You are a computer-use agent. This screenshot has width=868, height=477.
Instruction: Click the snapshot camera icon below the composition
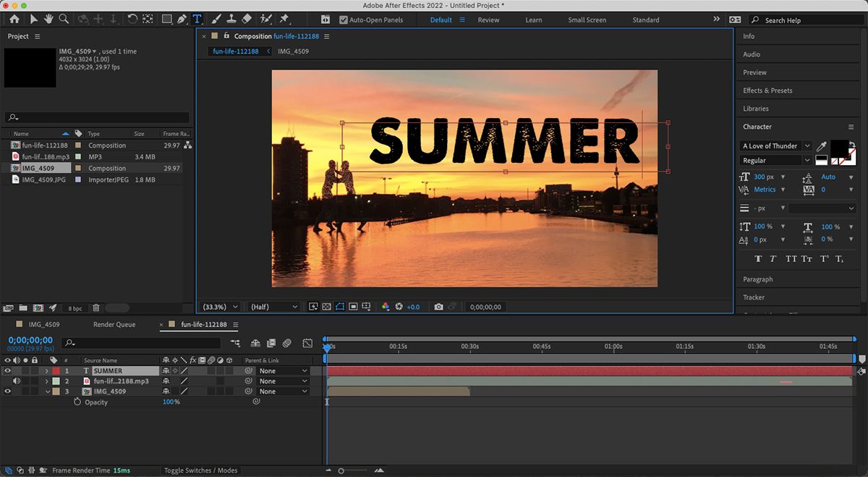click(x=438, y=306)
